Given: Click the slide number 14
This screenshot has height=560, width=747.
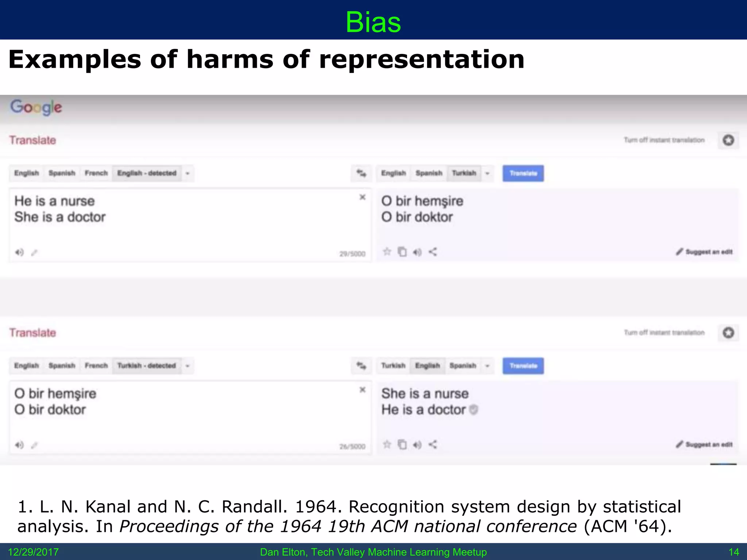Looking at the screenshot, I should [734, 552].
